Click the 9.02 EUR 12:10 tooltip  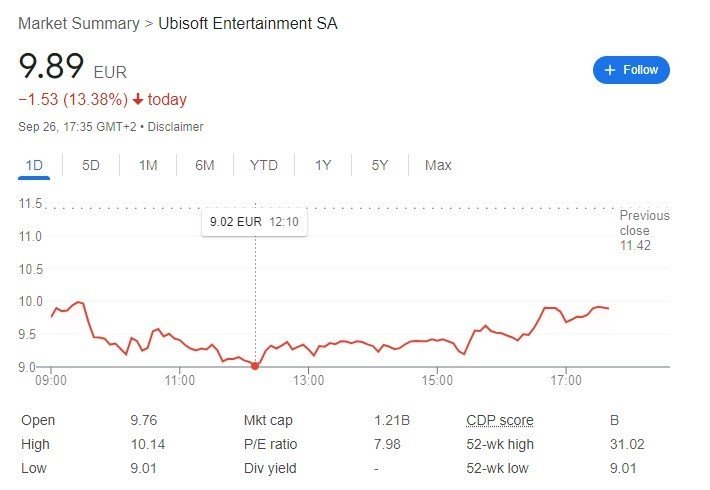click(x=254, y=222)
